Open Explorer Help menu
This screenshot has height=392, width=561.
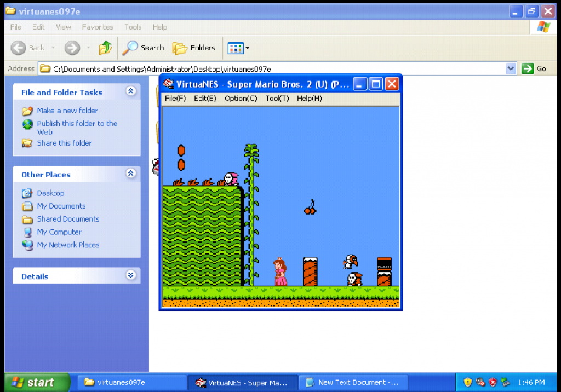(159, 27)
